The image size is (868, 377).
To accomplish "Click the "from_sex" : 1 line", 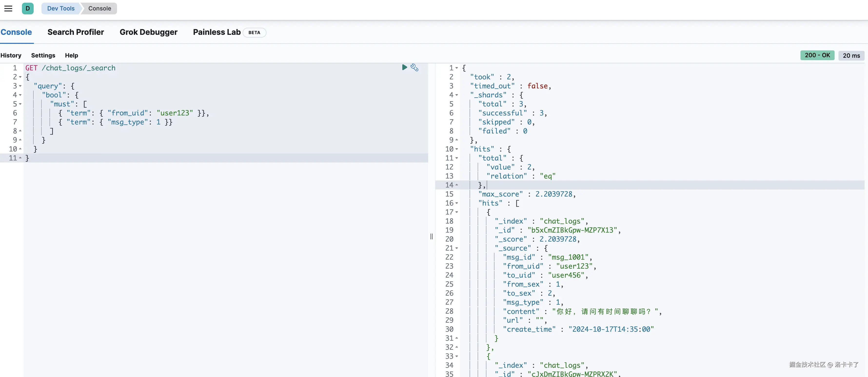I will click(x=533, y=284).
